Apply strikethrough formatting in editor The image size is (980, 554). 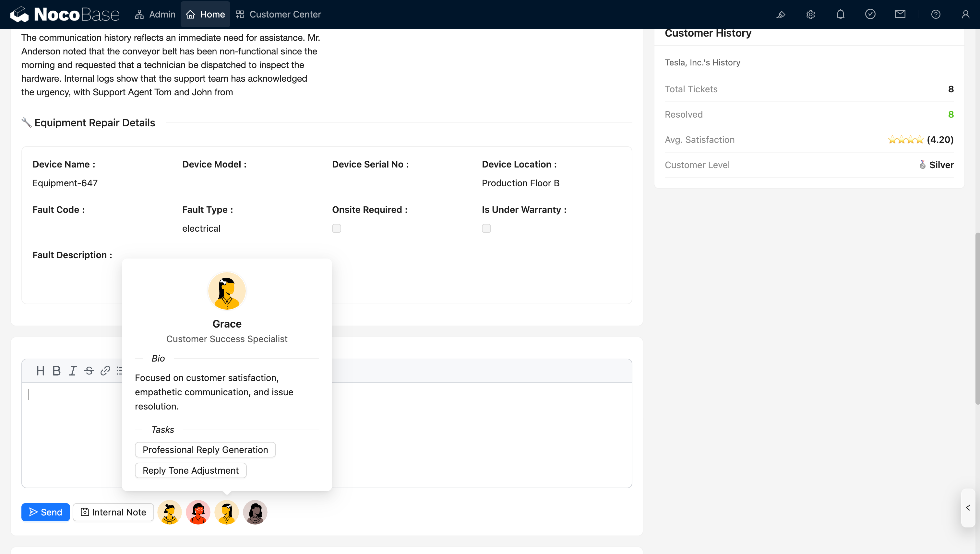89,371
